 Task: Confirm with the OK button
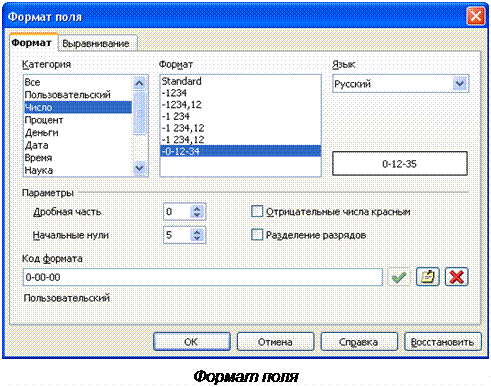point(192,342)
